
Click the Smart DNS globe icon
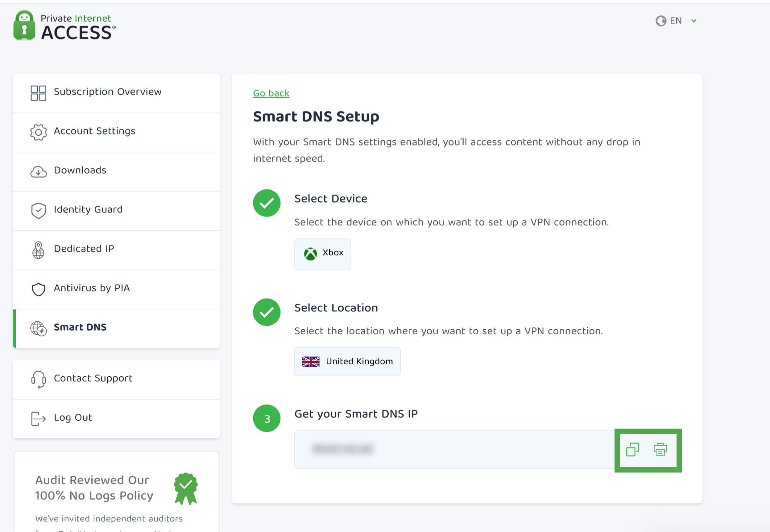coord(38,329)
